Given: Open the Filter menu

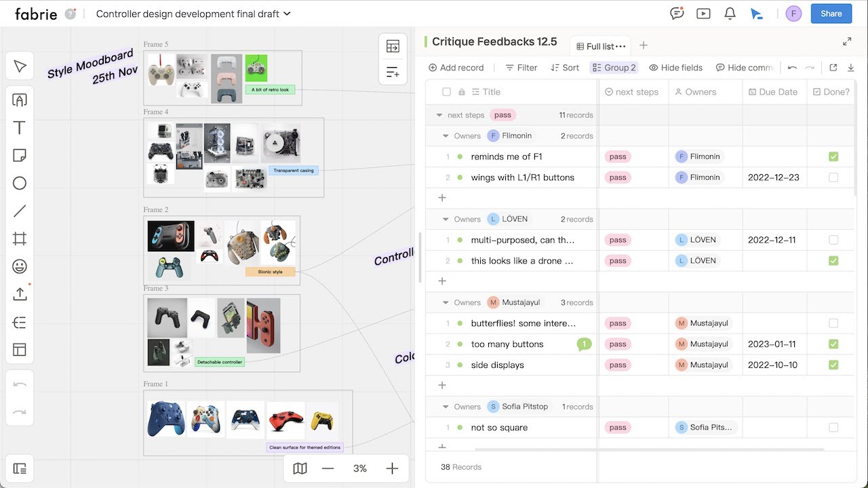Looking at the screenshot, I should pyautogui.click(x=521, y=68).
